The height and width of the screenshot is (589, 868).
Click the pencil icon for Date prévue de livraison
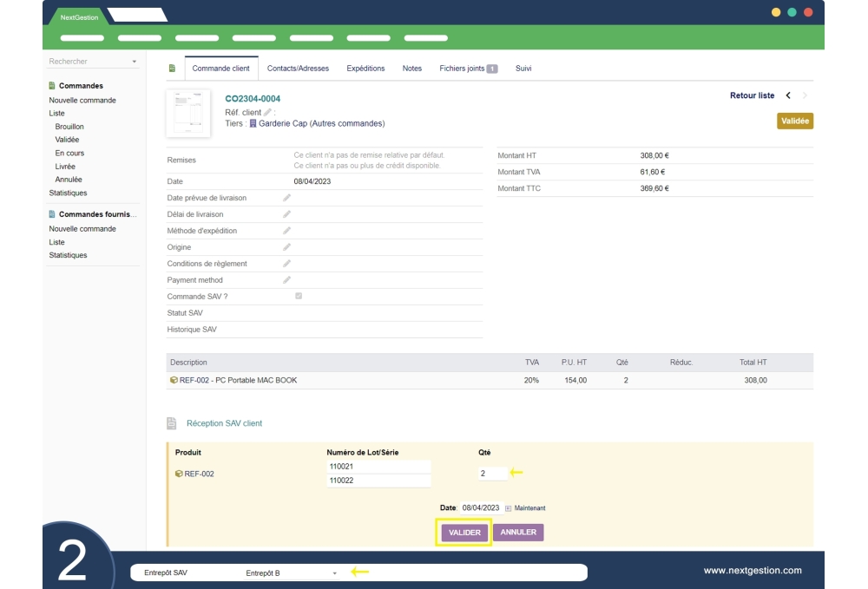coord(286,198)
